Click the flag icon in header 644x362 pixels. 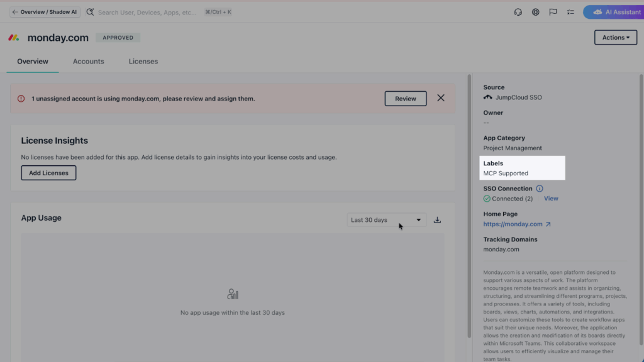[553, 12]
